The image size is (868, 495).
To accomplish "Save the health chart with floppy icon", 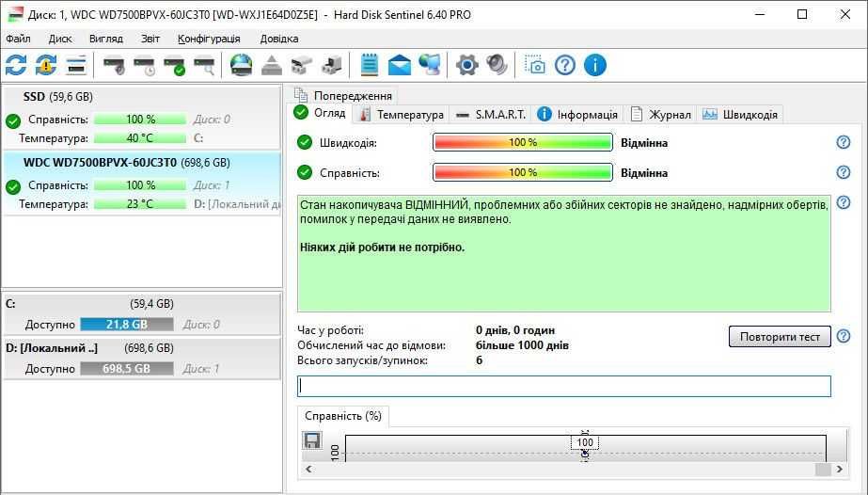I will pos(312,440).
